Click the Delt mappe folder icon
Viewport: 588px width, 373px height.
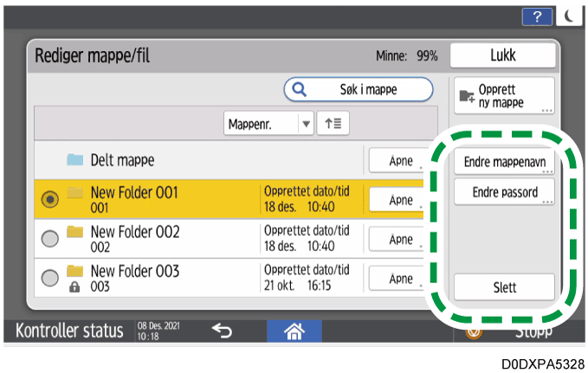pyautogui.click(x=75, y=161)
